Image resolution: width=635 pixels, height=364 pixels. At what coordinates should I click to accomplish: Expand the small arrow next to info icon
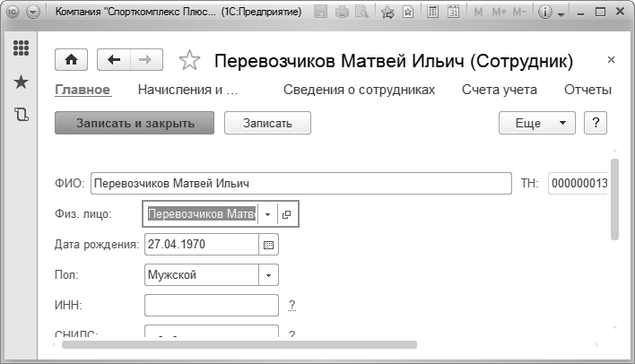click(x=561, y=14)
